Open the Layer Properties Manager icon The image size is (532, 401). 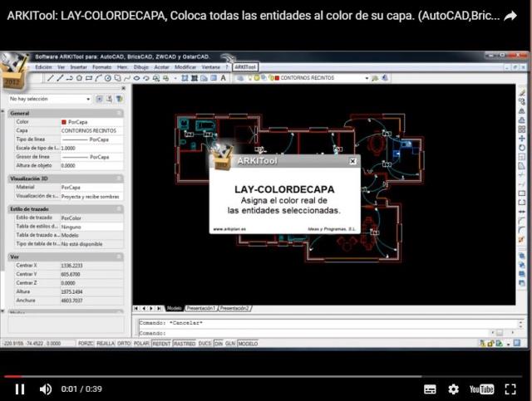point(240,78)
